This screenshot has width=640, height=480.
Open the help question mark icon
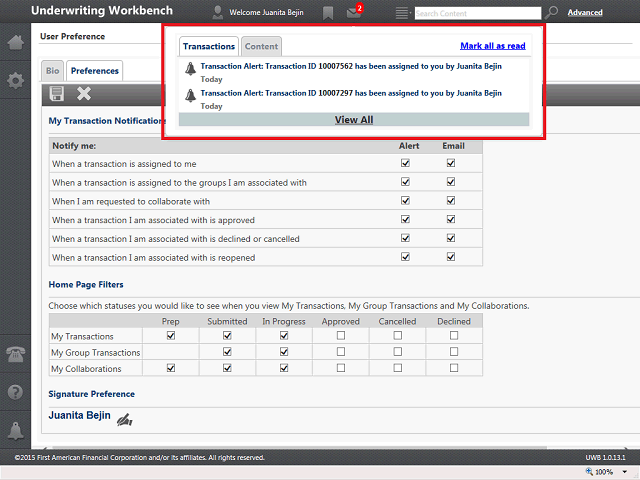tap(16, 392)
